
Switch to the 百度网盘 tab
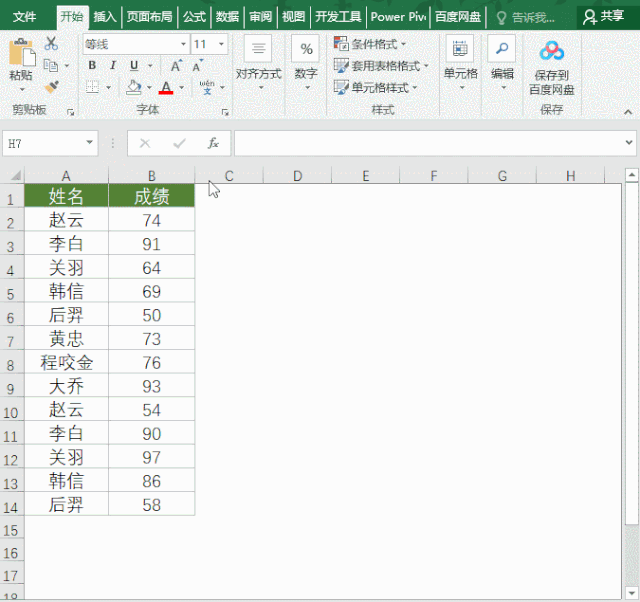click(x=458, y=17)
